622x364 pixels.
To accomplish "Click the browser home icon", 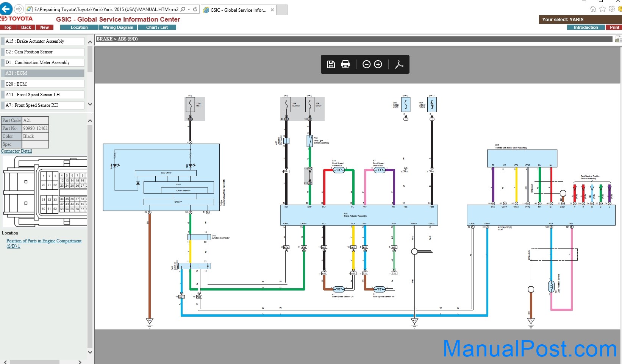I will (x=593, y=9).
